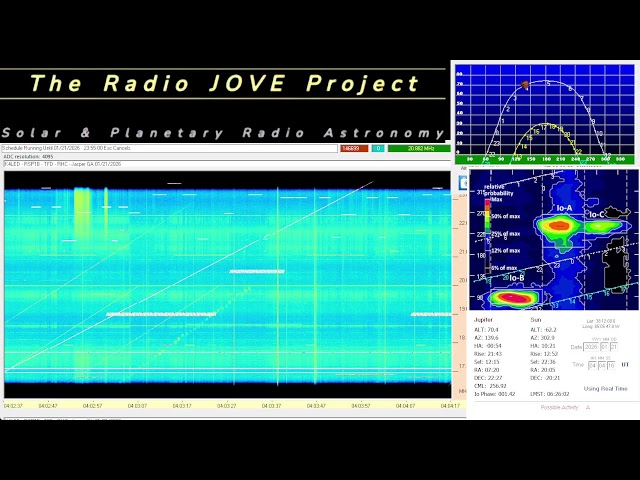Click Jupiter ALT: 70.4 value

tap(486, 329)
